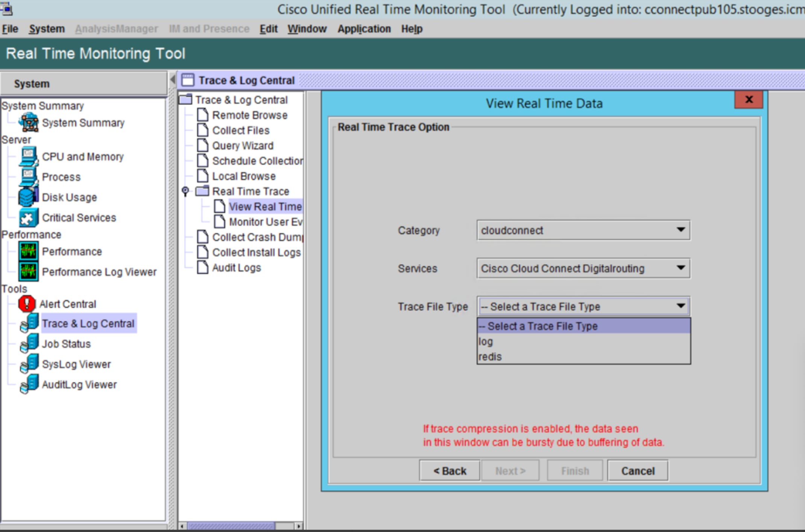This screenshot has width=805, height=532.
Task: Open the SysLog Viewer icon
Action: click(x=29, y=364)
